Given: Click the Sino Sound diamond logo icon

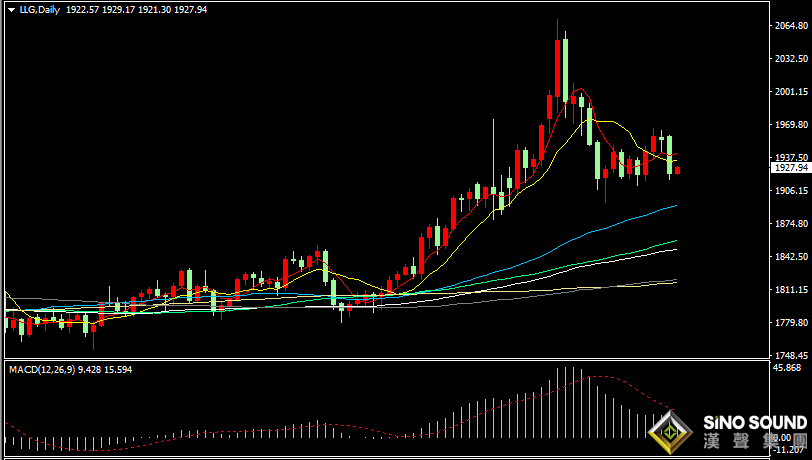Looking at the screenshot, I should click(671, 432).
